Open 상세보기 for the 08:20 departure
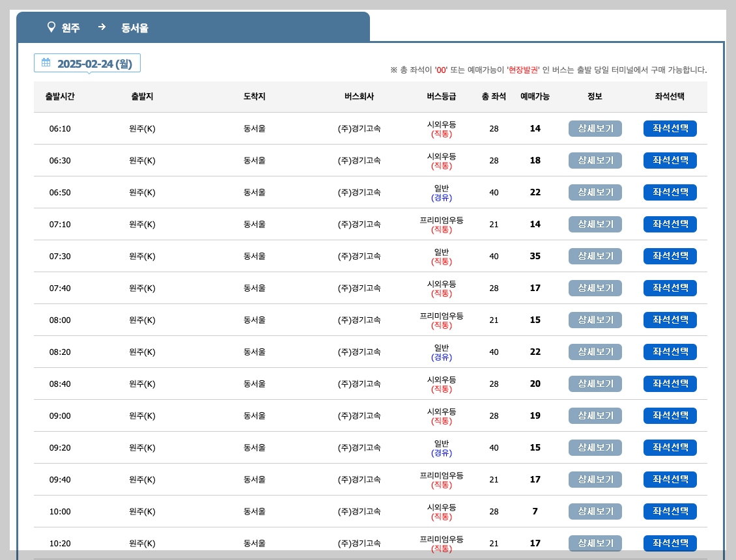Image resolution: width=736 pixels, height=560 pixels. tap(595, 352)
